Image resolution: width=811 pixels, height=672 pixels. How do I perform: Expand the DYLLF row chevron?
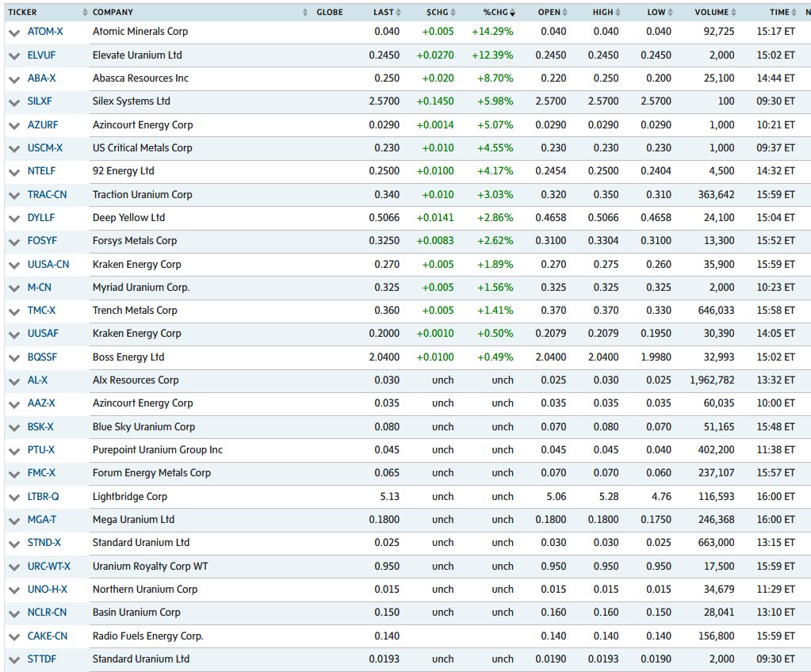click(14, 219)
